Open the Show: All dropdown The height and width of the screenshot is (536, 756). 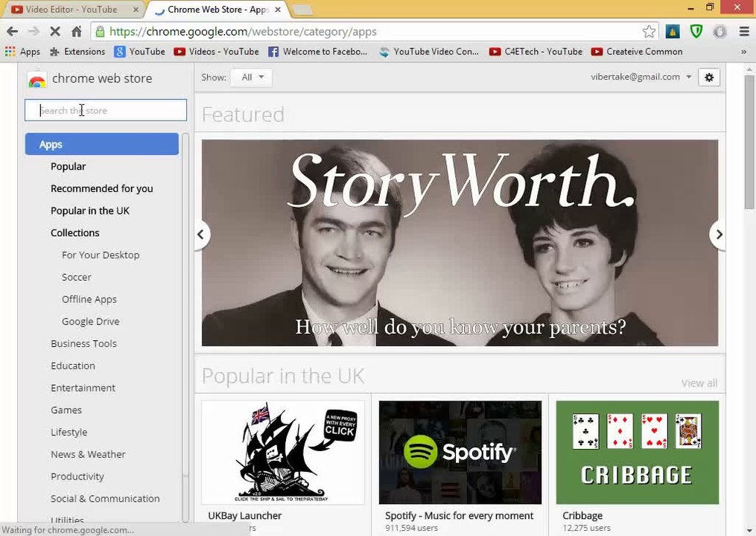251,77
